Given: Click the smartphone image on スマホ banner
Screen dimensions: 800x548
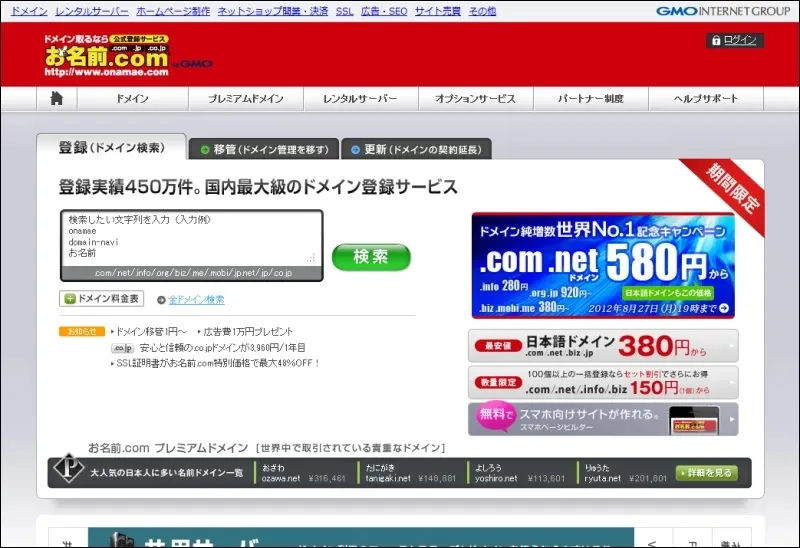Looking at the screenshot, I should 694,421.
